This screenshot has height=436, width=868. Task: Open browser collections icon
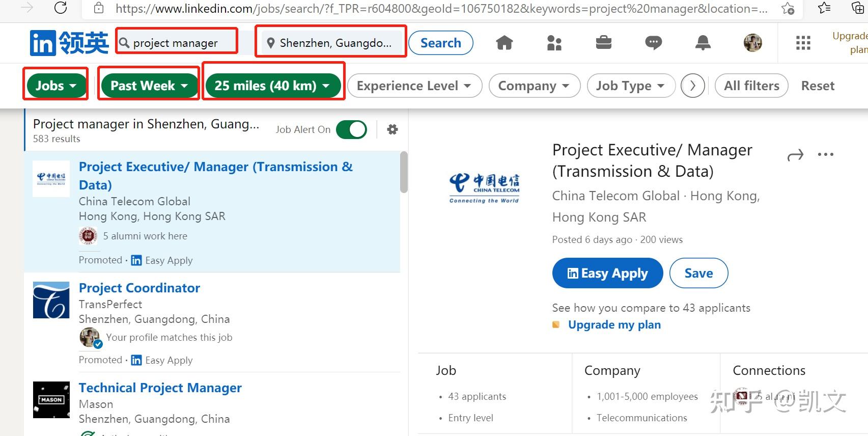(x=858, y=8)
